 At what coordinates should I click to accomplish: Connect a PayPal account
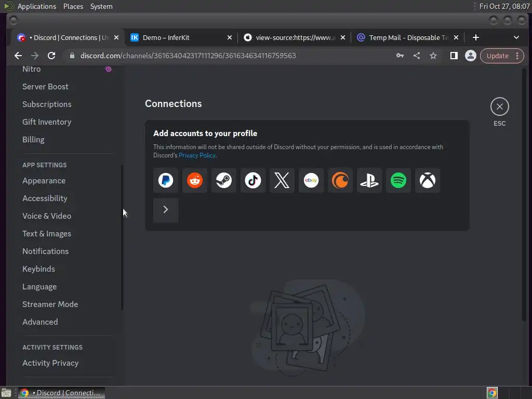[166, 180]
